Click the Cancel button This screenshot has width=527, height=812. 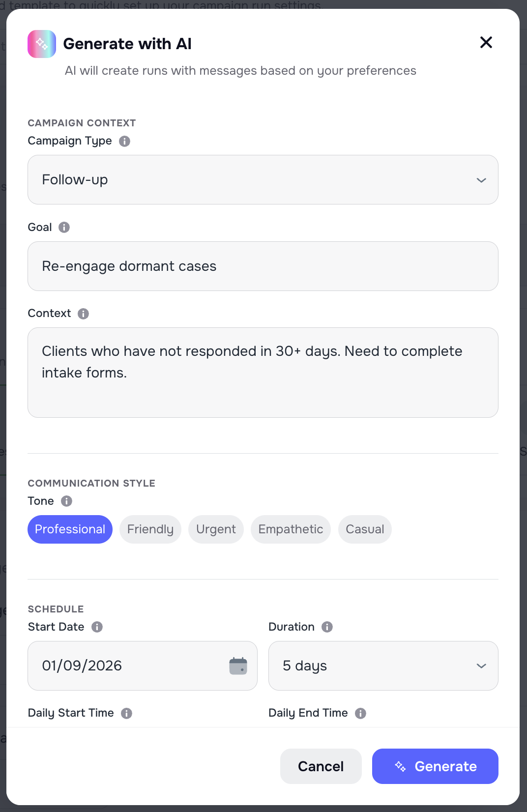click(321, 766)
